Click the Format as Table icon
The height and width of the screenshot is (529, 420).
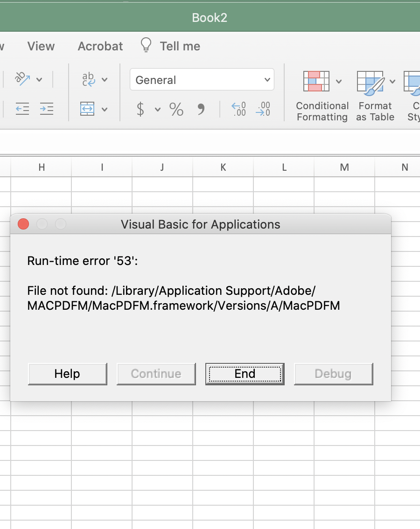[371, 83]
